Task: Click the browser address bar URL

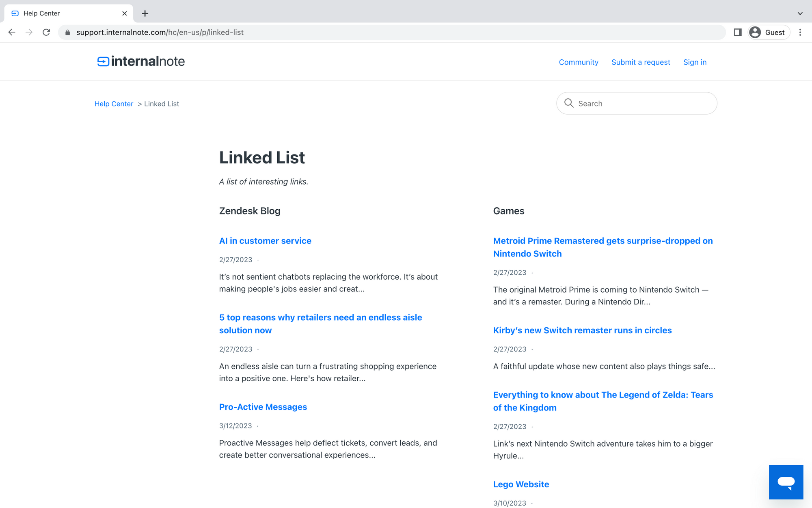Action: coord(160,33)
